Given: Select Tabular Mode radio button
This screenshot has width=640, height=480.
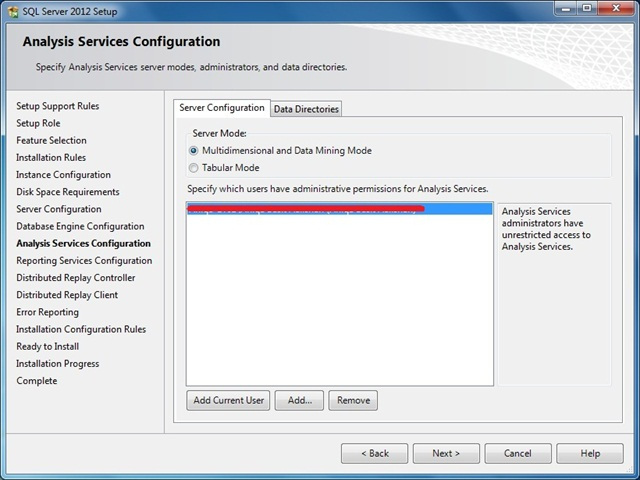Looking at the screenshot, I should click(193, 168).
